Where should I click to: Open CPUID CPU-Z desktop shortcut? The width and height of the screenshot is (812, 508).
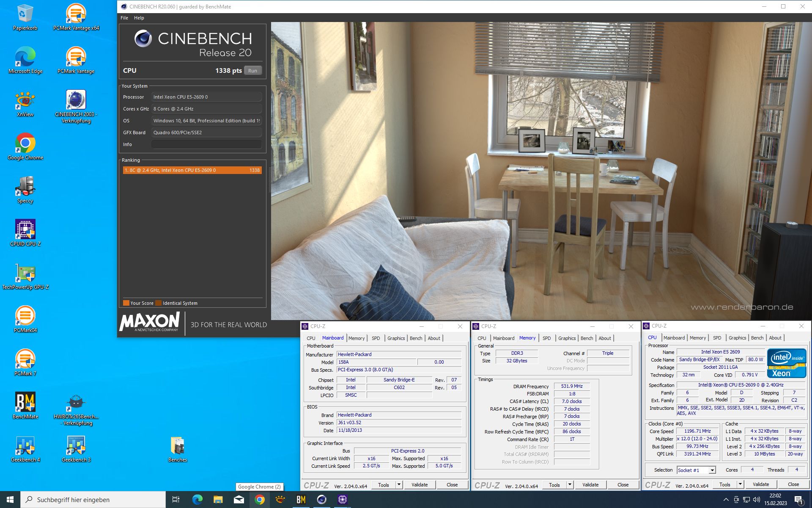point(25,233)
